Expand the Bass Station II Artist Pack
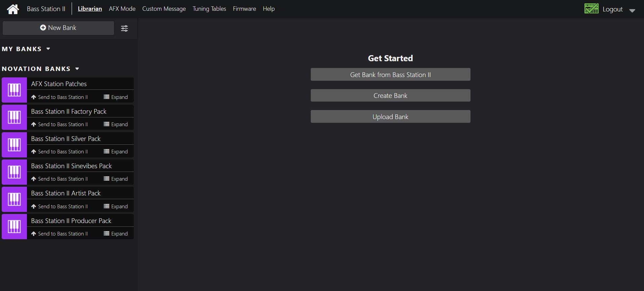This screenshot has height=291, width=644. tap(116, 207)
